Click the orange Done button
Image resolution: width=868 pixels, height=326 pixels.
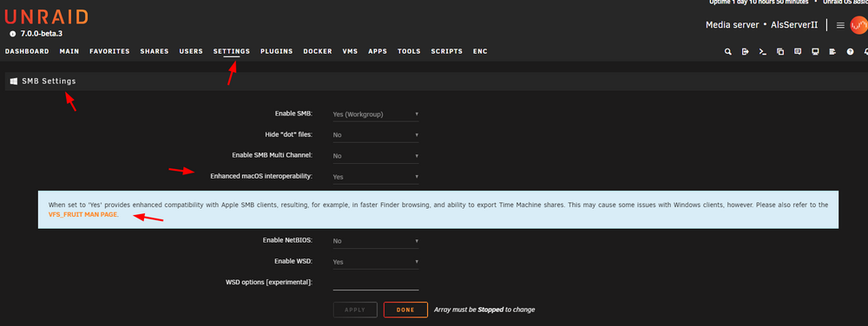coord(405,310)
